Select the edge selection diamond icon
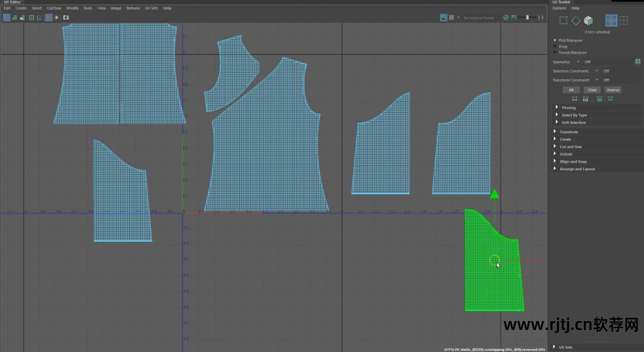This screenshot has height=352, width=644. coord(575,20)
